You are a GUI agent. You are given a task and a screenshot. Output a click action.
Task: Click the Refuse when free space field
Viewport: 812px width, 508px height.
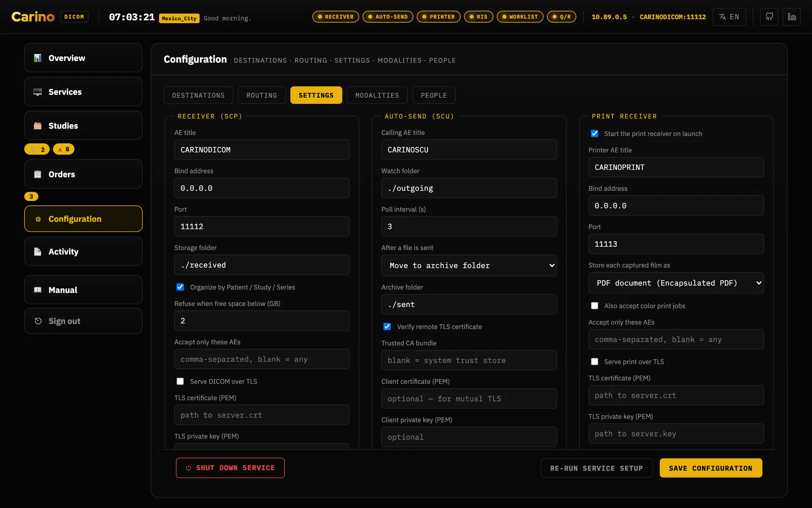pyautogui.click(x=262, y=321)
